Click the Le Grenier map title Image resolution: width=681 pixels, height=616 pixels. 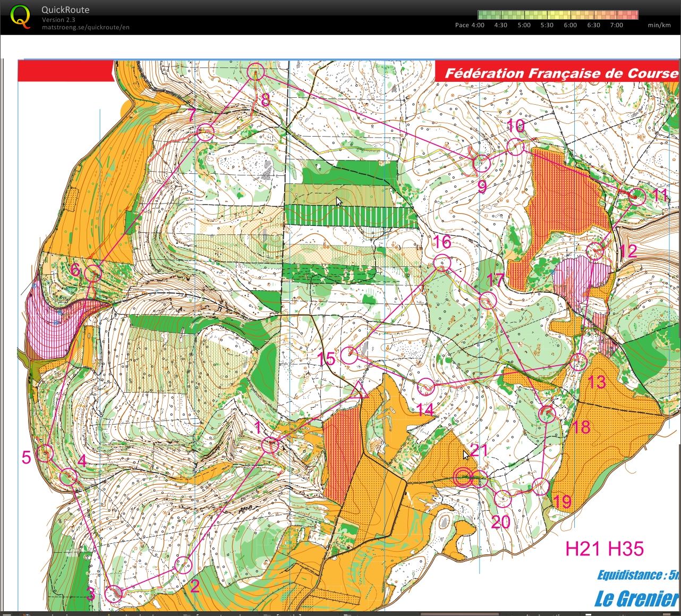(x=636, y=598)
